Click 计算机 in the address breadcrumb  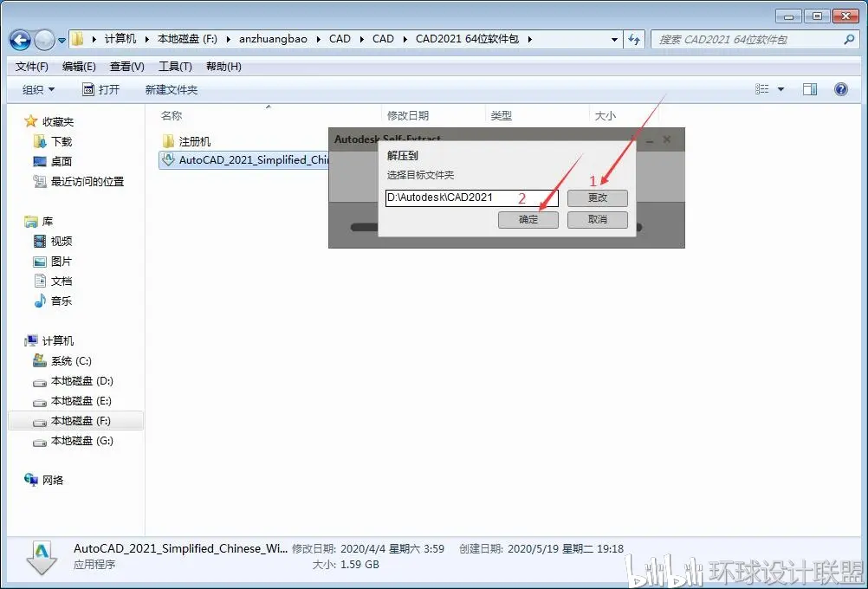[120, 39]
